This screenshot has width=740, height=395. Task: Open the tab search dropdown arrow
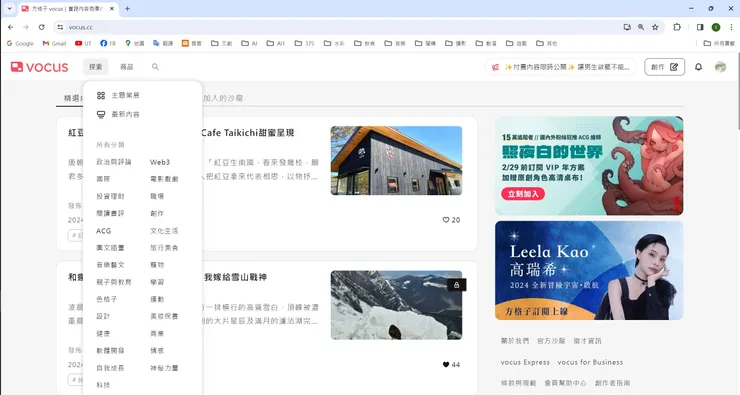click(9, 8)
